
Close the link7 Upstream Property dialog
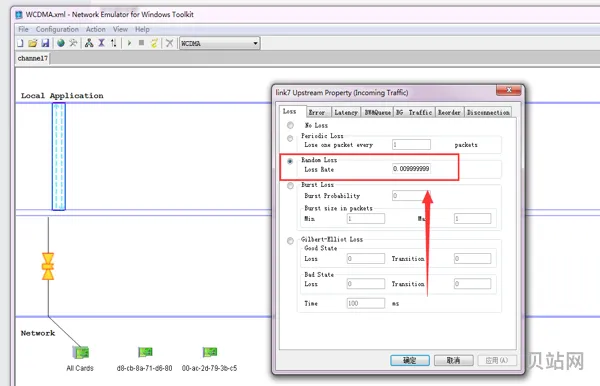click(509, 90)
